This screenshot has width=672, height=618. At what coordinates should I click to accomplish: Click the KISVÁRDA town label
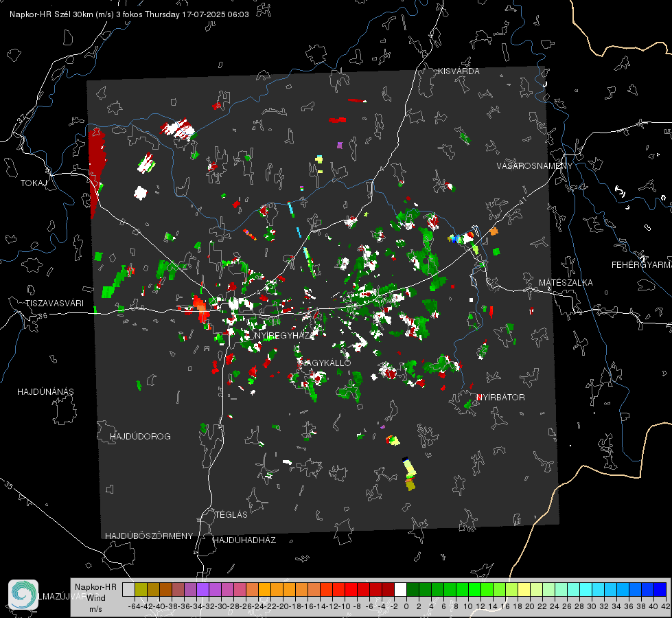pos(459,71)
